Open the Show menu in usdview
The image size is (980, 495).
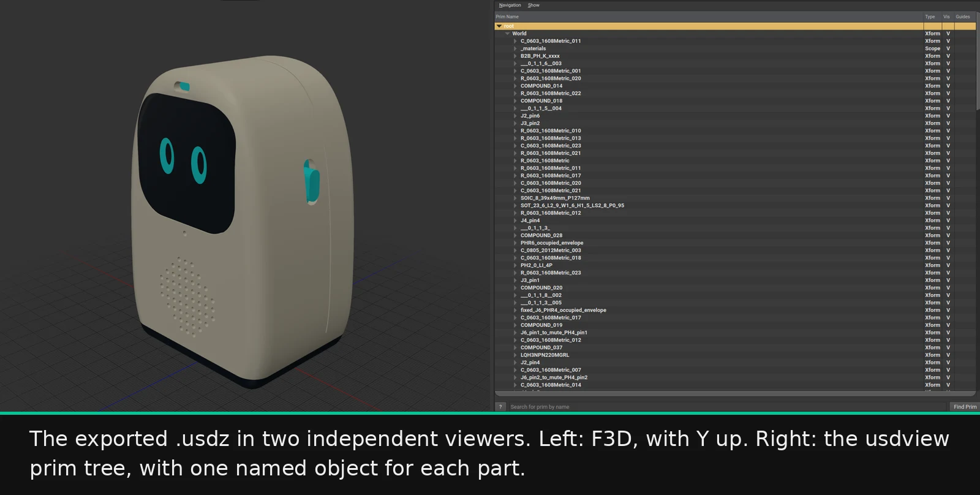click(533, 5)
